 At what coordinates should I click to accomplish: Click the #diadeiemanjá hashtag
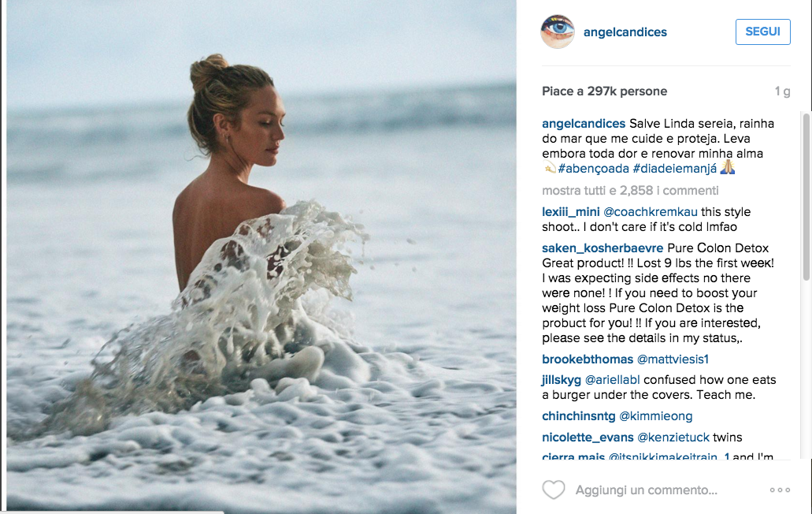pos(675,169)
